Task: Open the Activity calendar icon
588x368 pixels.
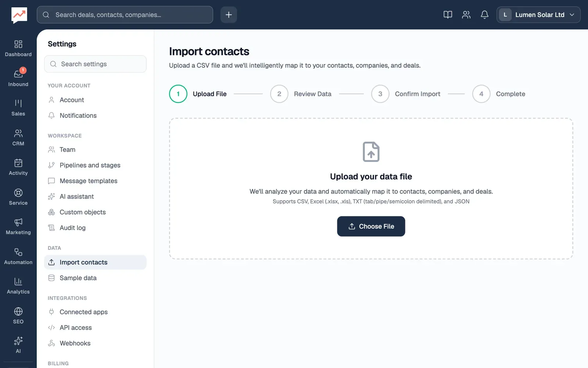Action: [18, 163]
